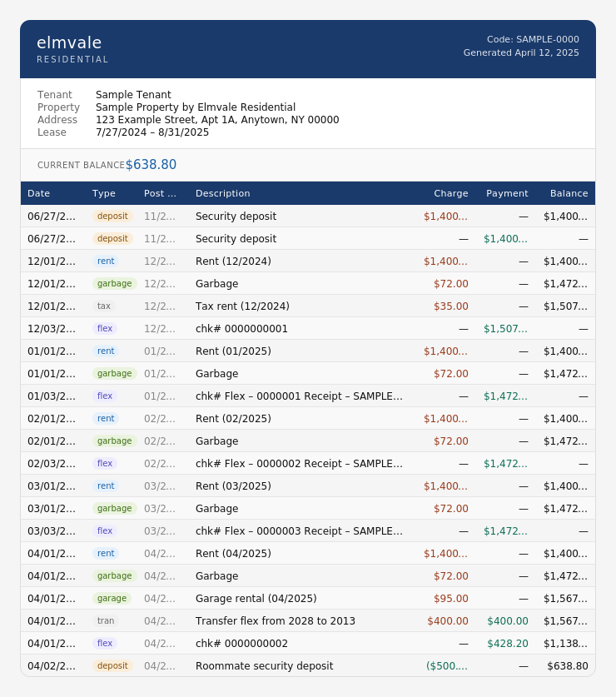Image resolution: width=616 pixels, height=697 pixels.
Task: Click the tax type tag
Action: pos(104,306)
